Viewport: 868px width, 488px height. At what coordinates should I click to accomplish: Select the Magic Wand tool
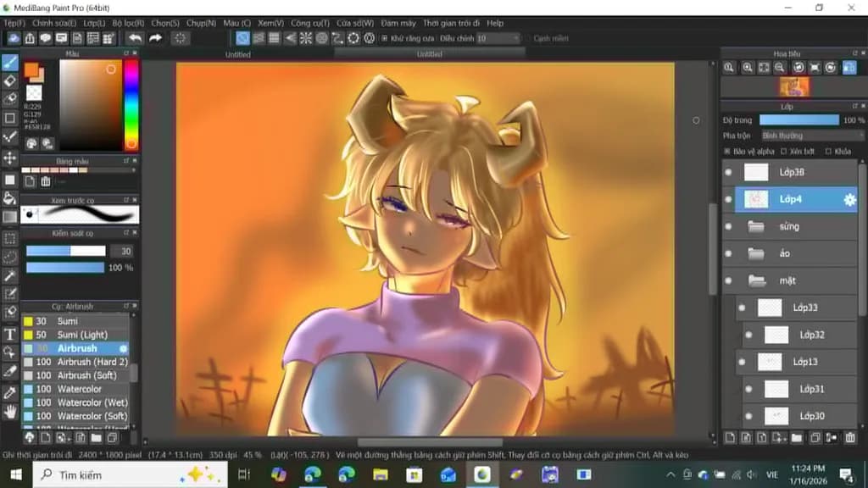[x=10, y=275]
